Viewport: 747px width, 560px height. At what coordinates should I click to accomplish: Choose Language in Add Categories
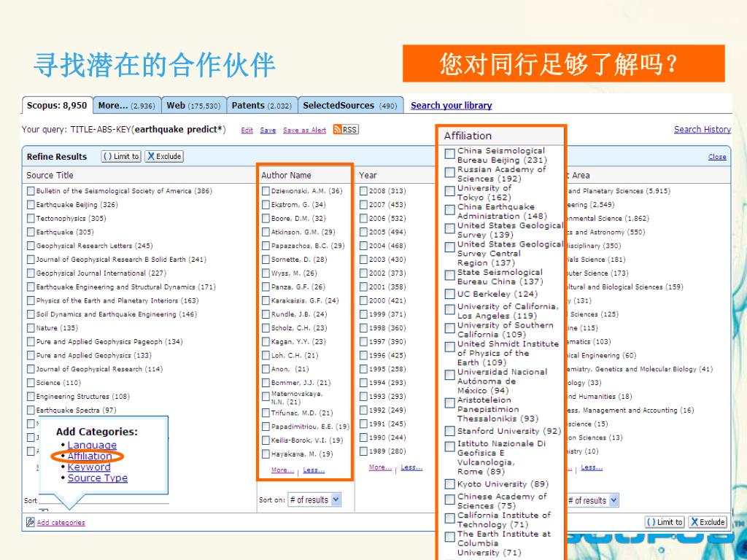click(92, 445)
